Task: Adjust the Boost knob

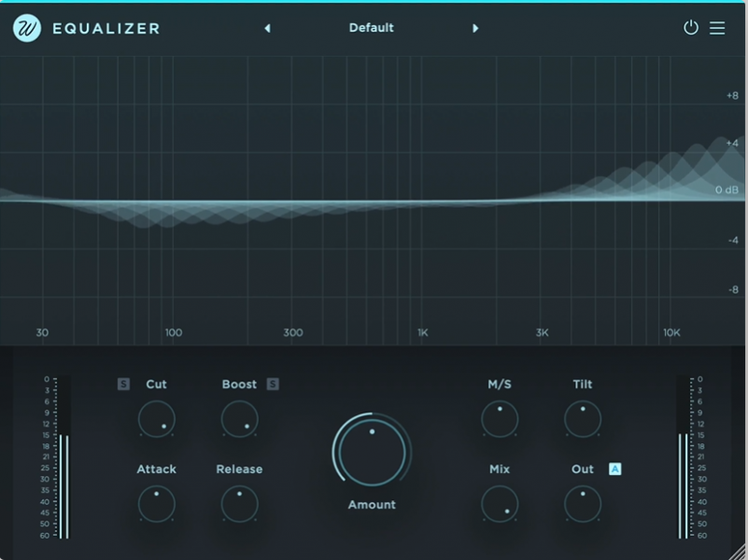Action: [x=239, y=420]
